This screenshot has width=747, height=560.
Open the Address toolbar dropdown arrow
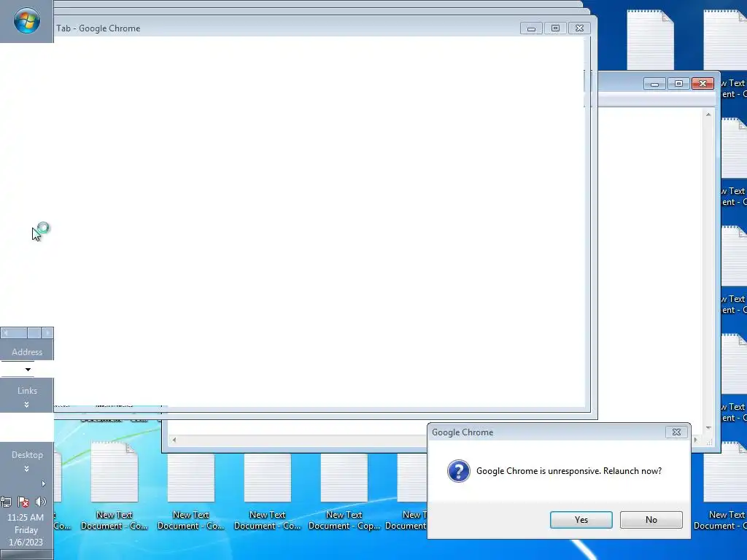tap(28, 370)
